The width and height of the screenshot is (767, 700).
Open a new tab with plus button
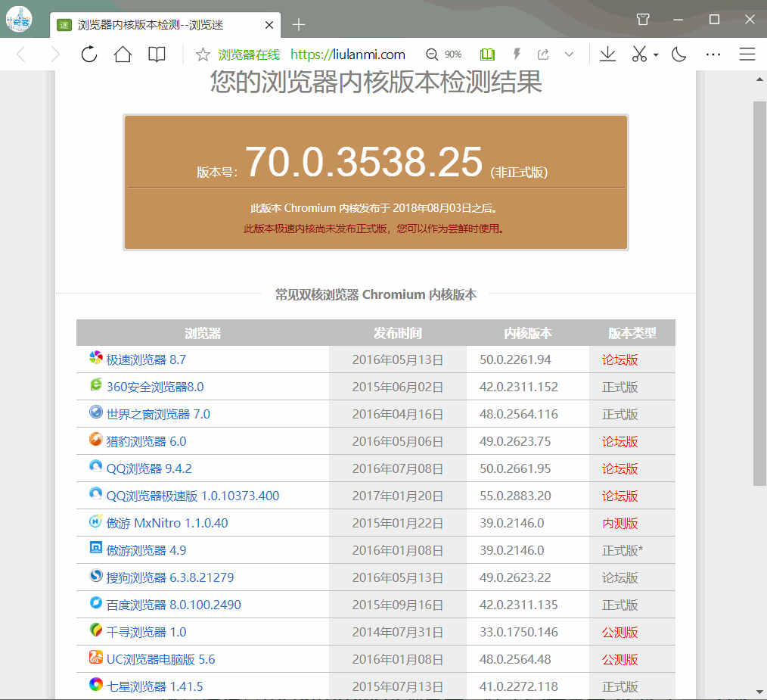tap(298, 24)
